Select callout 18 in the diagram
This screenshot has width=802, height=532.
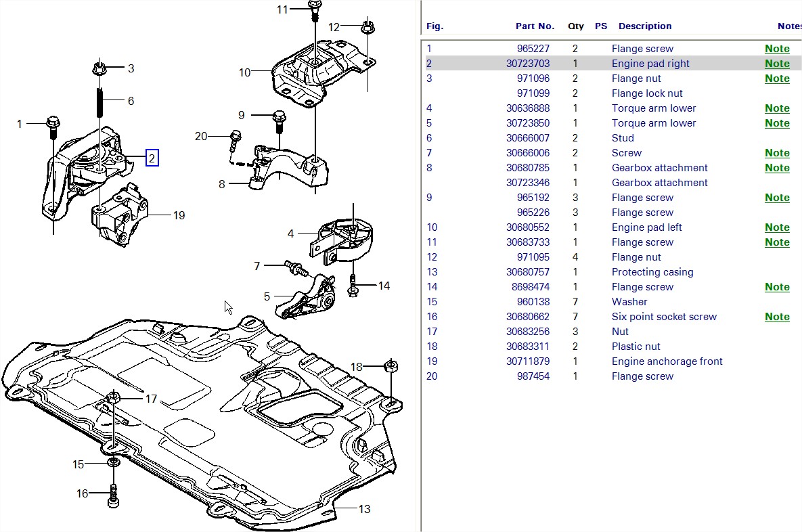[357, 367]
